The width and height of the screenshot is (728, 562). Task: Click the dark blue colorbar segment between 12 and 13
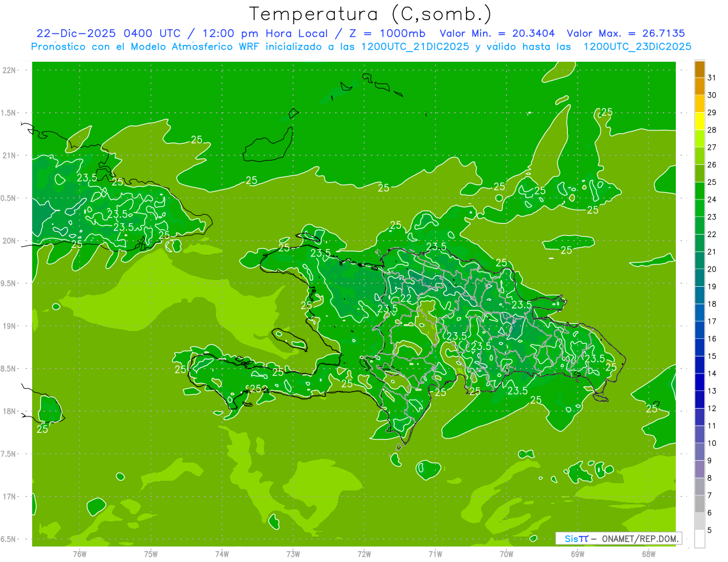pyautogui.click(x=699, y=400)
